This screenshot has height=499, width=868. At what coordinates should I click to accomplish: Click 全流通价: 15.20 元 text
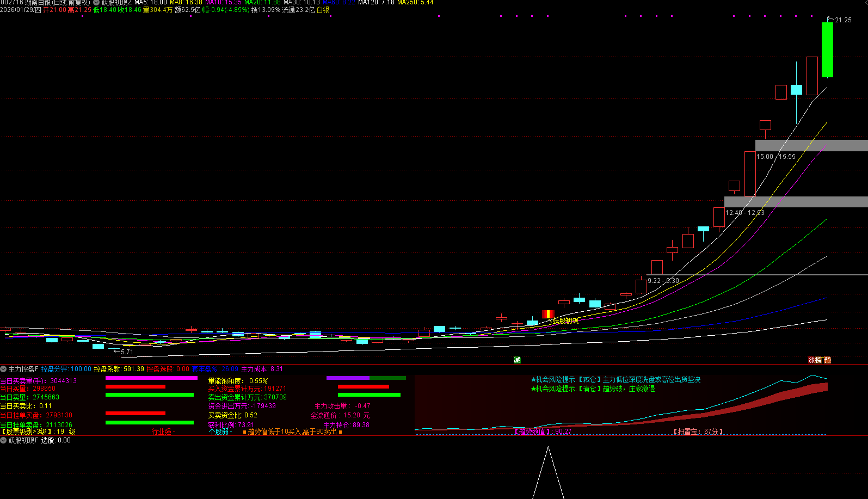(340, 415)
